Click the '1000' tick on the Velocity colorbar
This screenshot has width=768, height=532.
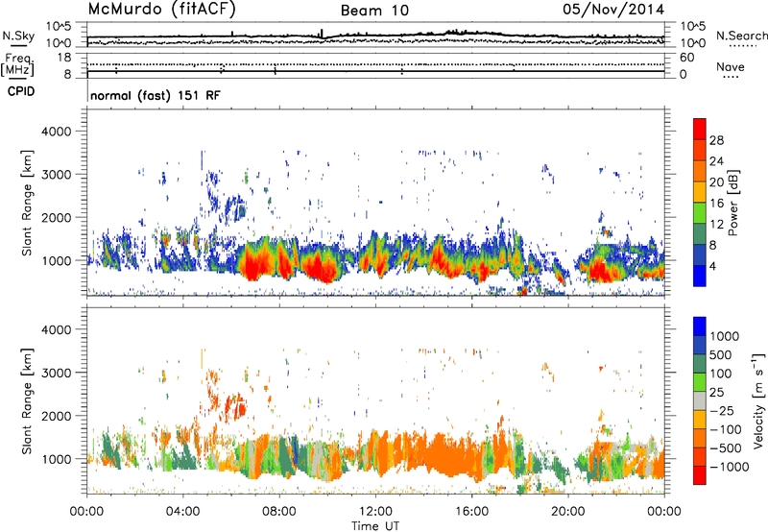click(725, 336)
